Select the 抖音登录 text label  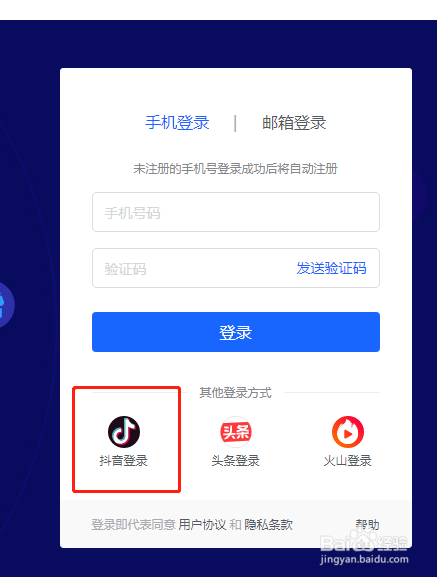tap(124, 461)
